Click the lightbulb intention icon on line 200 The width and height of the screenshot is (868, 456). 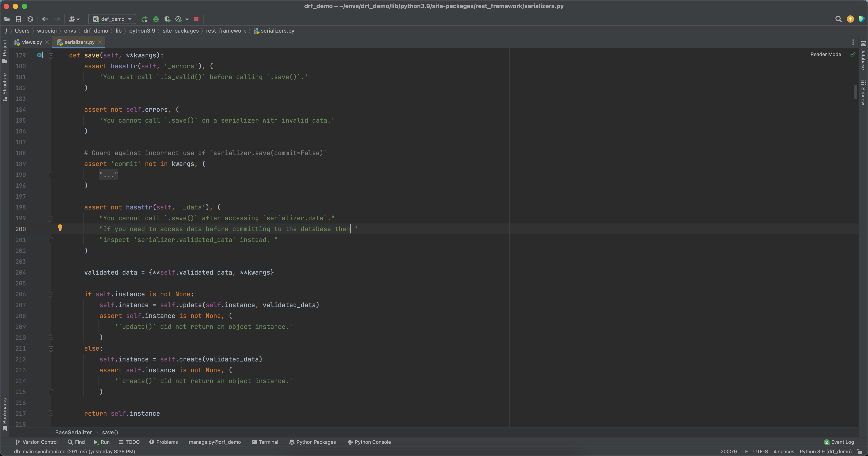60,227
